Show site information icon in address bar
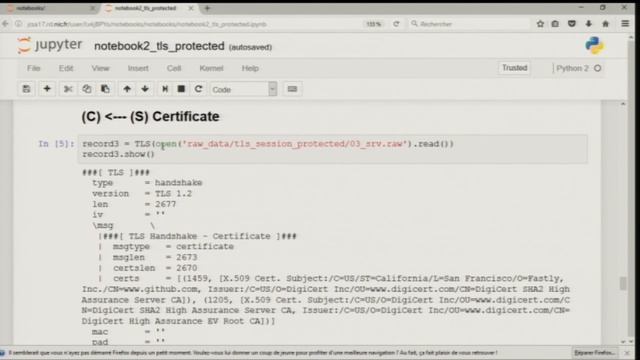This screenshot has width=640, height=360. click(x=19, y=24)
